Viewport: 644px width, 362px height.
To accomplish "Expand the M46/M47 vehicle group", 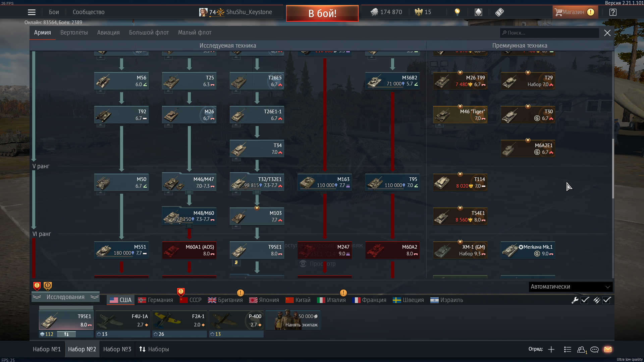I will coord(189,192).
